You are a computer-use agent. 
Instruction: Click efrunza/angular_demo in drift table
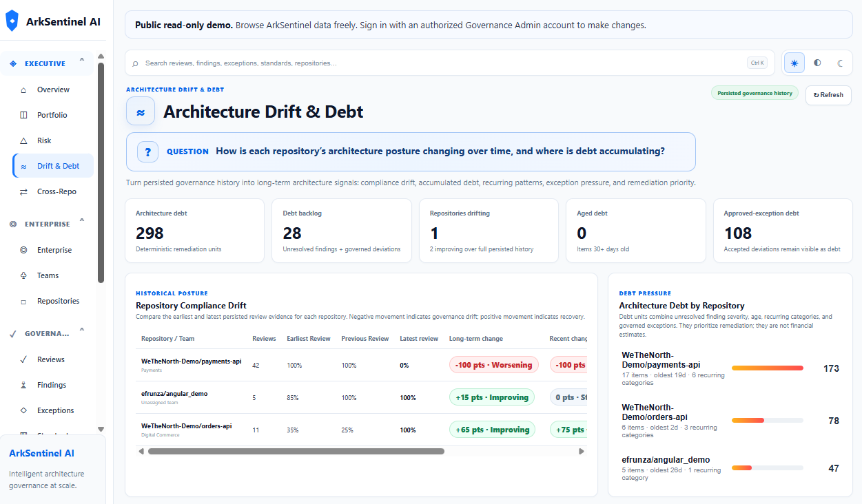click(174, 393)
